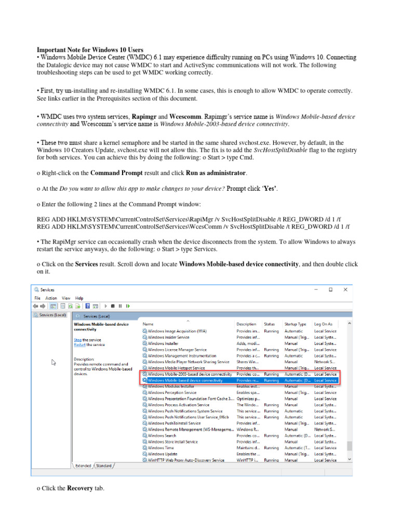Screen dimensions: 399x532
Task: Click the Stop Service square icon
Action: point(113,306)
